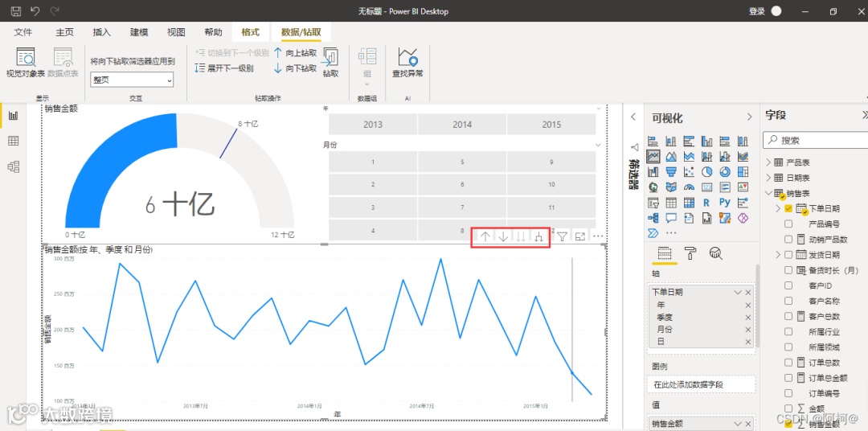
Task: Click the drill up arrow on the chart header
Action: coord(485,237)
